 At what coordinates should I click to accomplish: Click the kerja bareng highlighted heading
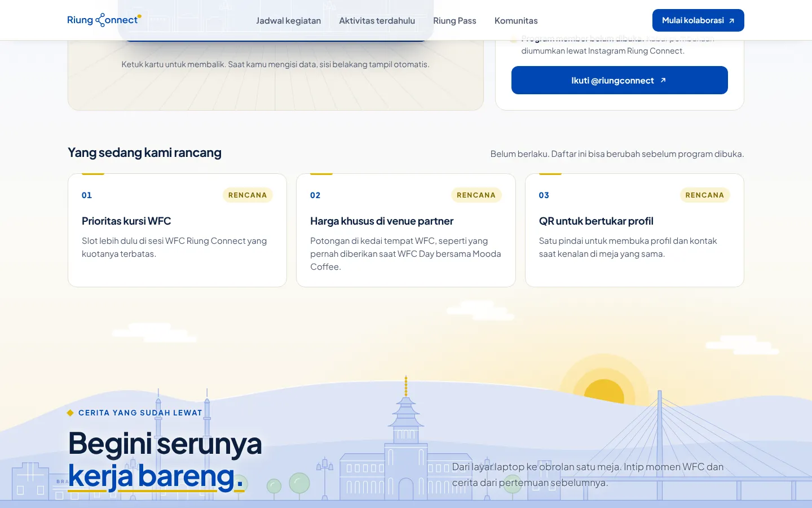156,476
